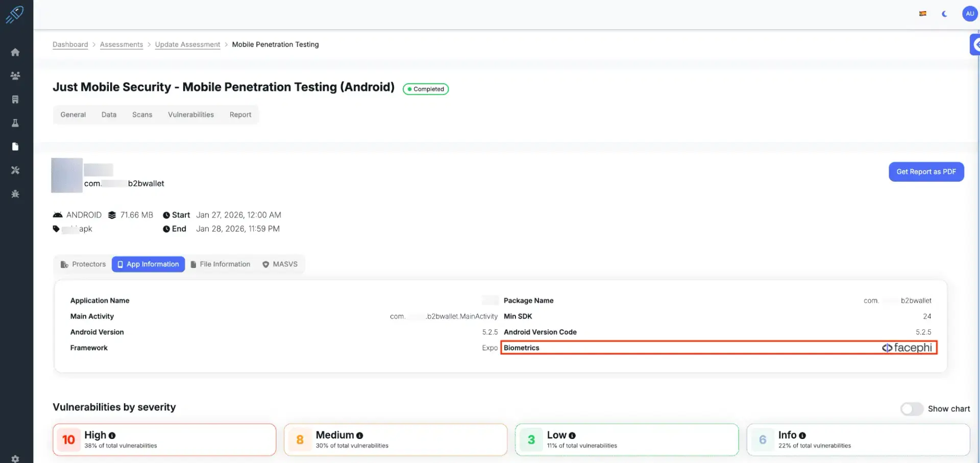Click the start date Jan 27, 2026

click(x=239, y=215)
